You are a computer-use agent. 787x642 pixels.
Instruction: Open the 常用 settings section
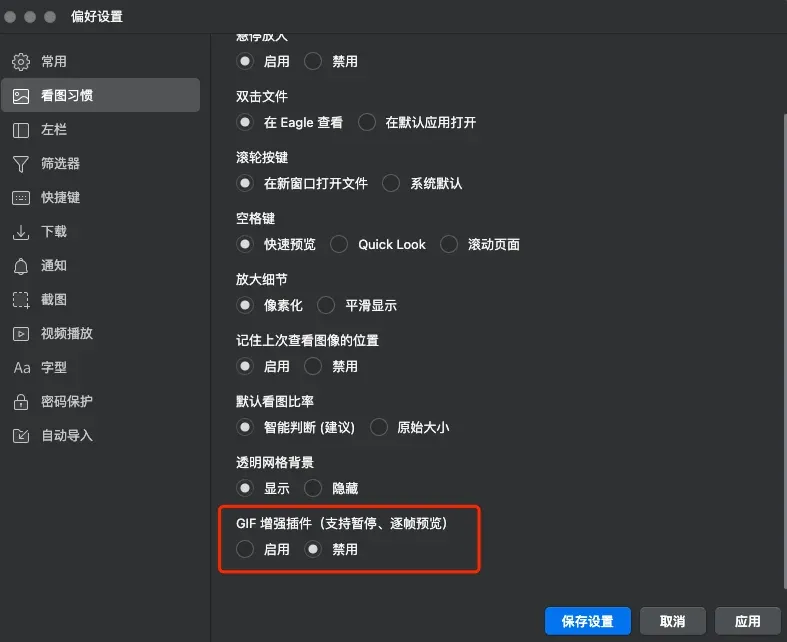[100, 62]
